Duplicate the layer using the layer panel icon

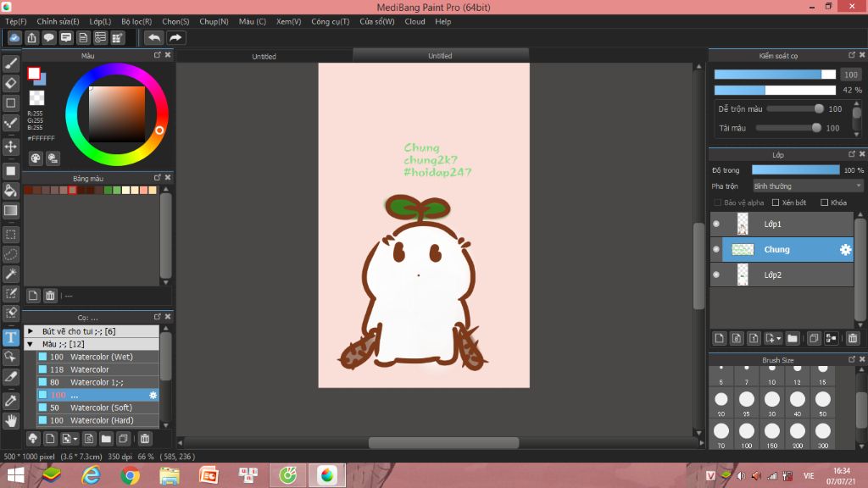pyautogui.click(x=814, y=338)
